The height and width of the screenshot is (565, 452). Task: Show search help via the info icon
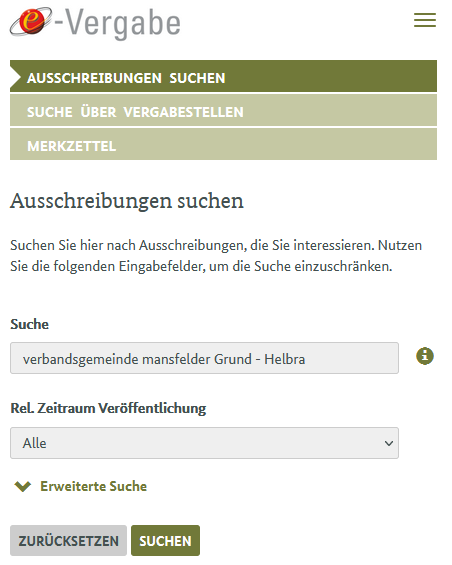point(425,356)
